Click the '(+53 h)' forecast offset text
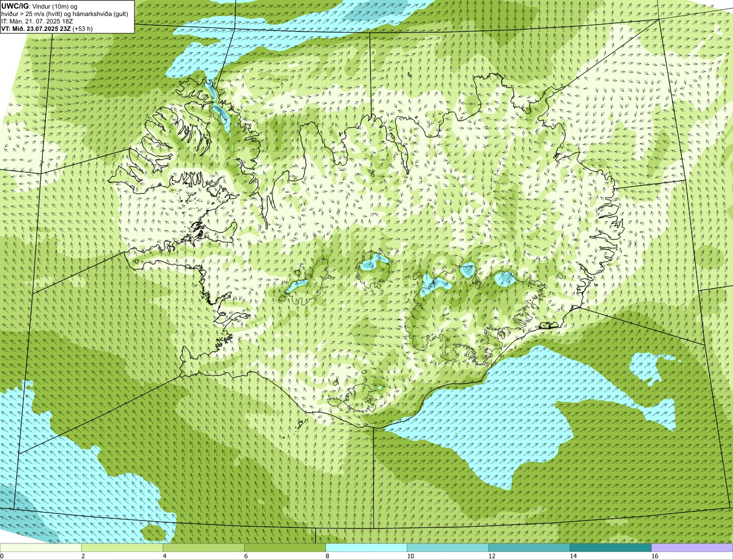The image size is (733, 560). [83, 28]
